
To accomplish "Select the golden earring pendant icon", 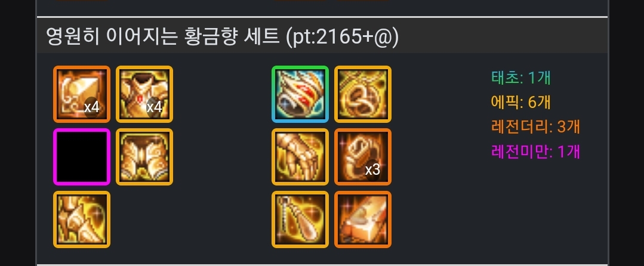I will tap(300, 219).
